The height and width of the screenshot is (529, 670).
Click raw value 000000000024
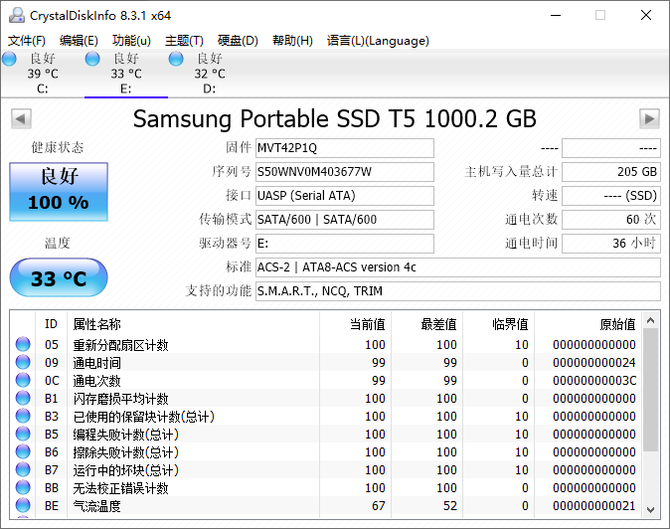pos(594,362)
